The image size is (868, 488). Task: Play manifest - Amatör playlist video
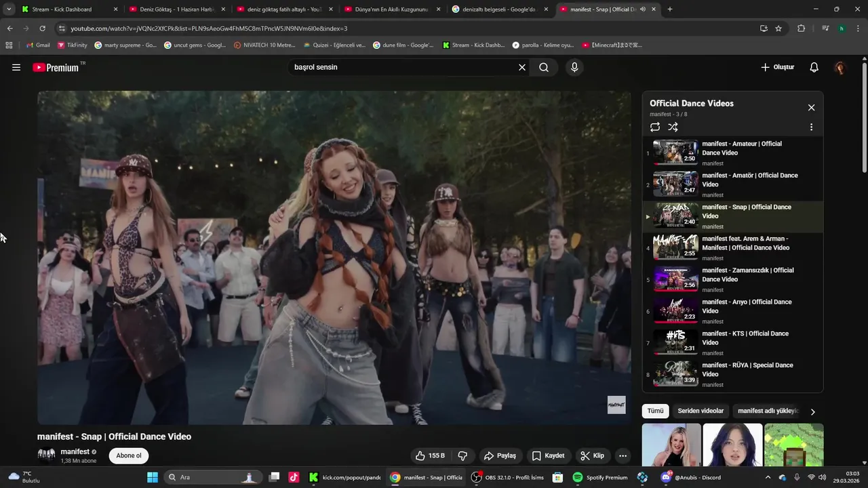click(732, 184)
